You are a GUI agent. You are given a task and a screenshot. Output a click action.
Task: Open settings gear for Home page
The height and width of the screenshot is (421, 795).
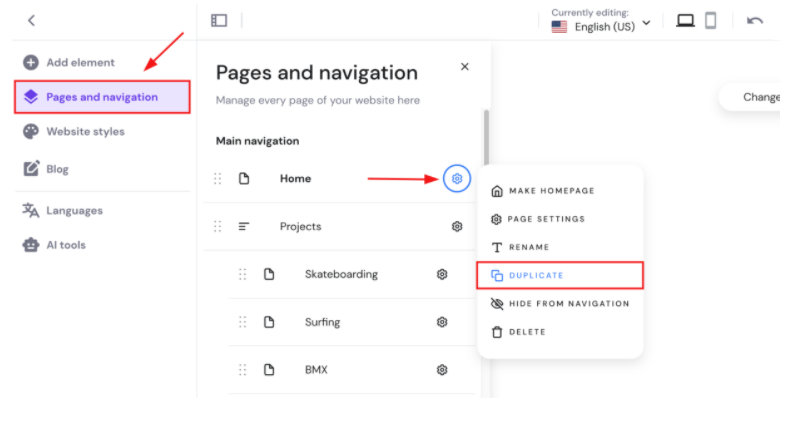457,179
